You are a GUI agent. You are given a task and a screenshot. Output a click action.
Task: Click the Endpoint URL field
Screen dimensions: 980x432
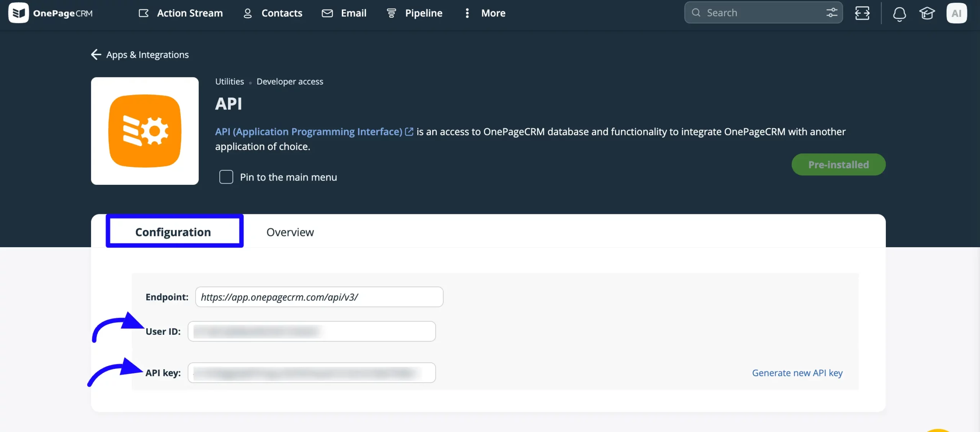pyautogui.click(x=319, y=297)
